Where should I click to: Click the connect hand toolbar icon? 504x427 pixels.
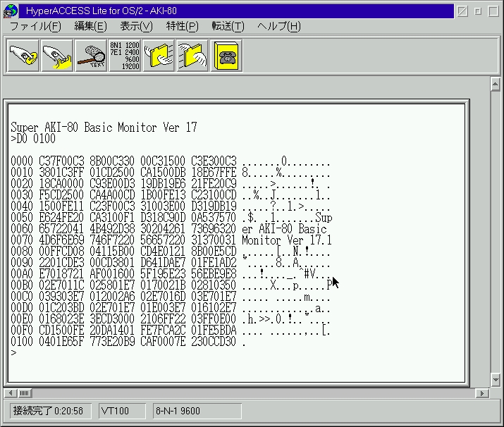pos(23,56)
